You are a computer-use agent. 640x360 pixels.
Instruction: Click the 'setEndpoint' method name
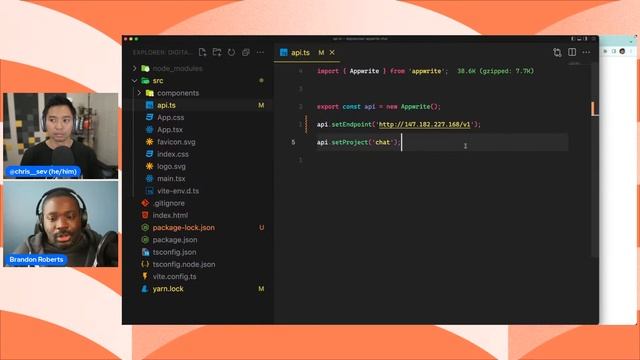pos(351,124)
